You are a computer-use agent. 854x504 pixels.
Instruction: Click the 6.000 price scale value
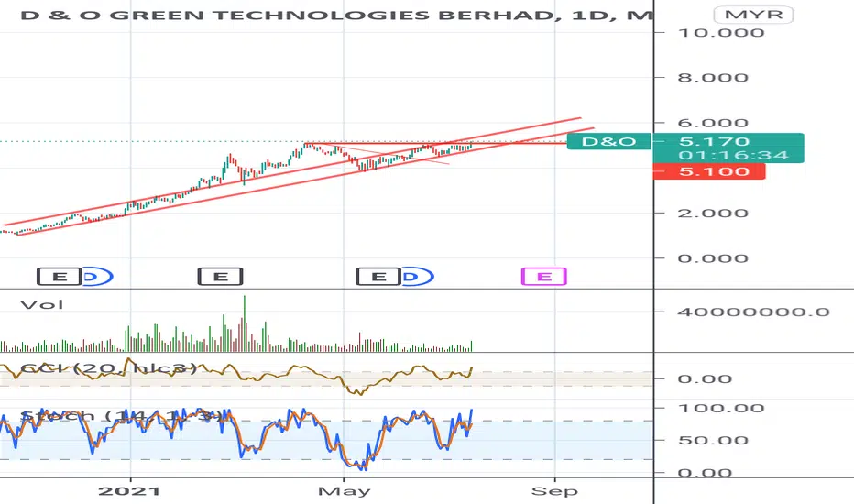713,123
